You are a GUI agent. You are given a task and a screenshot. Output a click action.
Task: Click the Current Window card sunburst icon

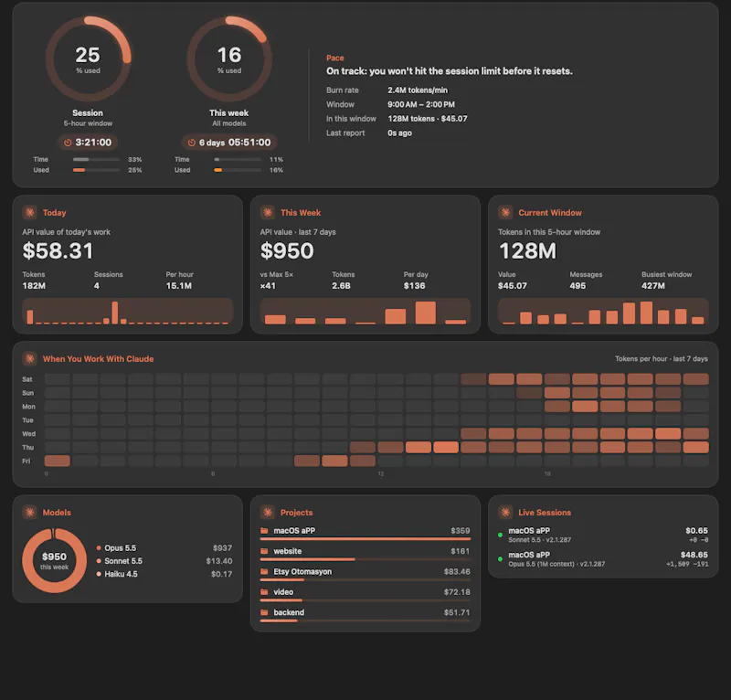505,213
